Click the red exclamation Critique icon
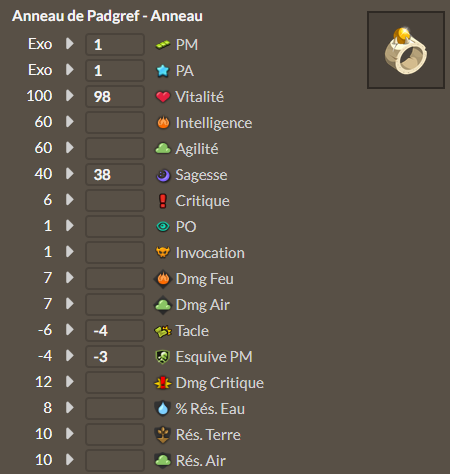Screen dimensions: 450x474 pyautogui.click(x=163, y=201)
